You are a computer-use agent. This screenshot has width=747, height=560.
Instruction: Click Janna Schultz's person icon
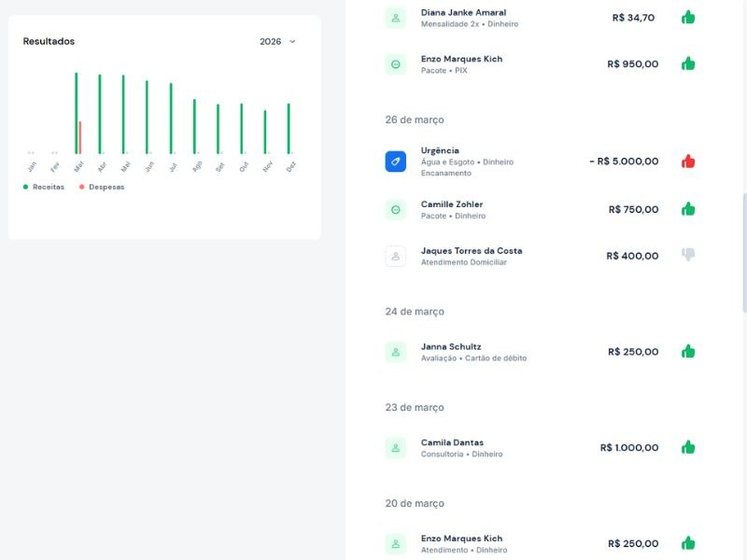pyautogui.click(x=395, y=352)
